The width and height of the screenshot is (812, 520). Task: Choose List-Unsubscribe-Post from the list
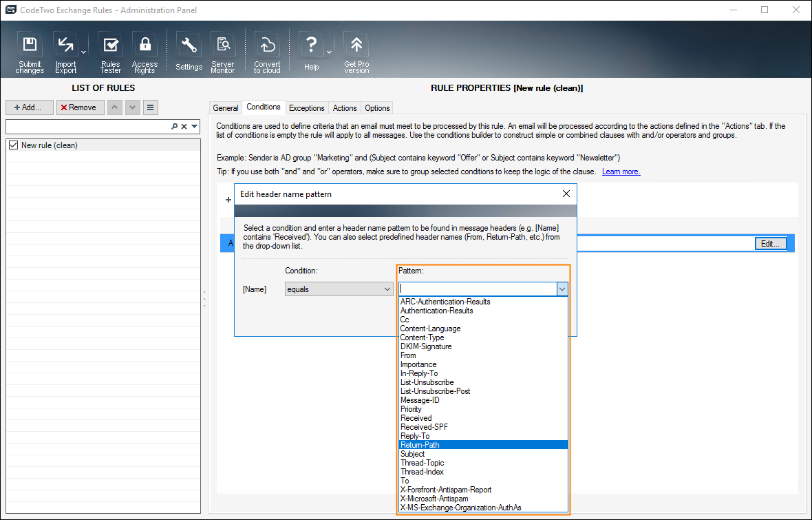(x=484, y=391)
